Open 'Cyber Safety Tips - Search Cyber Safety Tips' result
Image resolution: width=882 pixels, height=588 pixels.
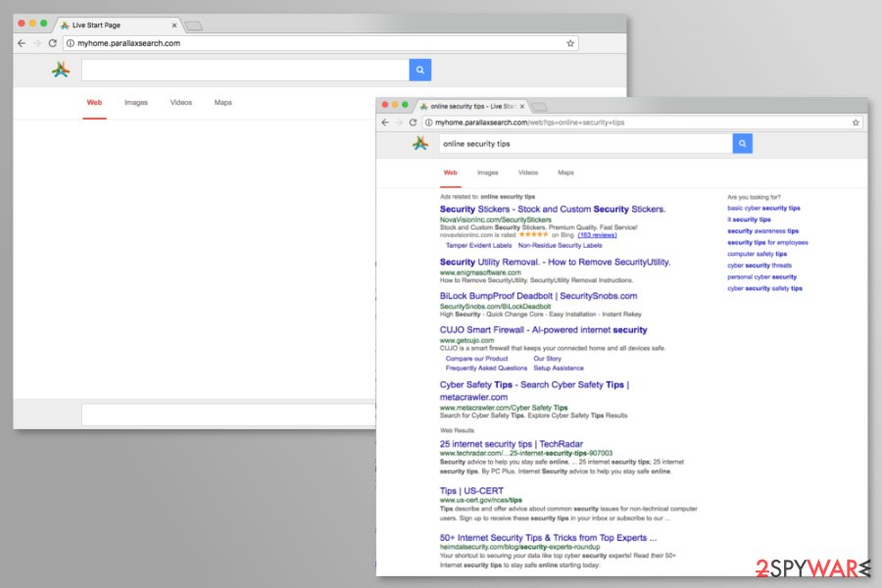pos(534,391)
